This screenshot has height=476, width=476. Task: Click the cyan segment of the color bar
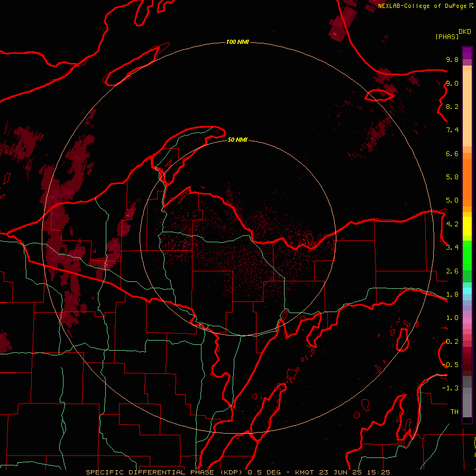coord(467,291)
